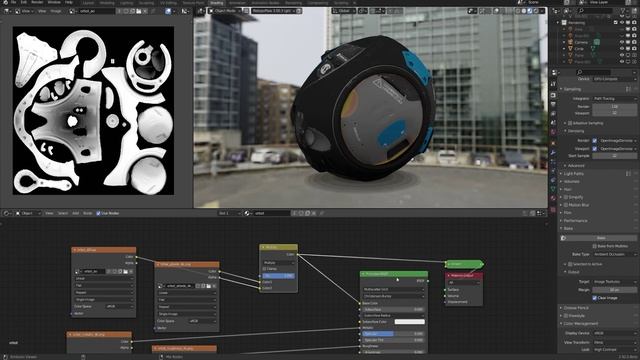This screenshot has width=640, height=360.
Task: Open the Object properties tab icon
Action: point(553,143)
